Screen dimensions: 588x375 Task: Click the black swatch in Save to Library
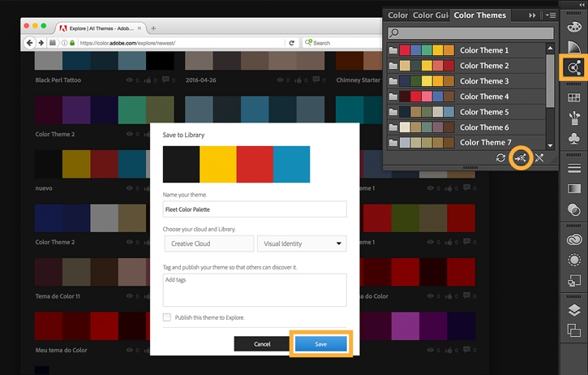click(x=181, y=165)
